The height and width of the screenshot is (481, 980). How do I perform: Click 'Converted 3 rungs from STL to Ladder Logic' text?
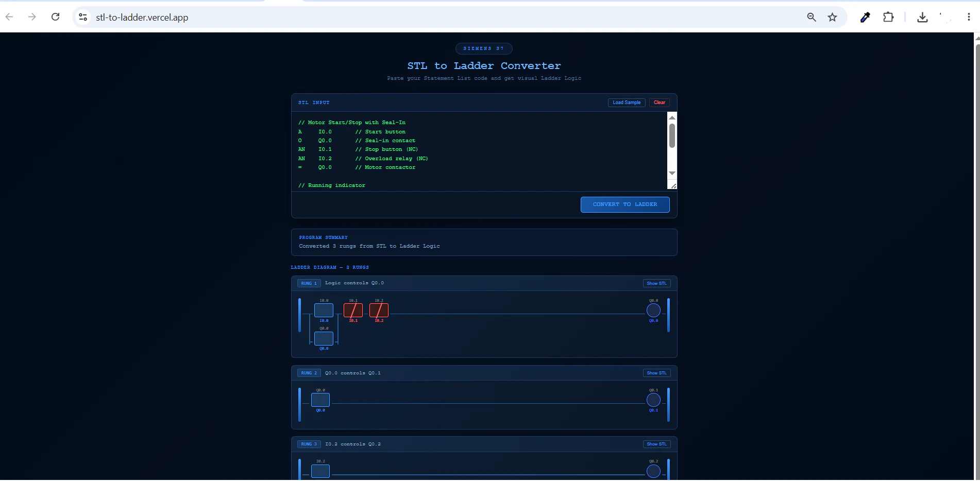[369, 246]
